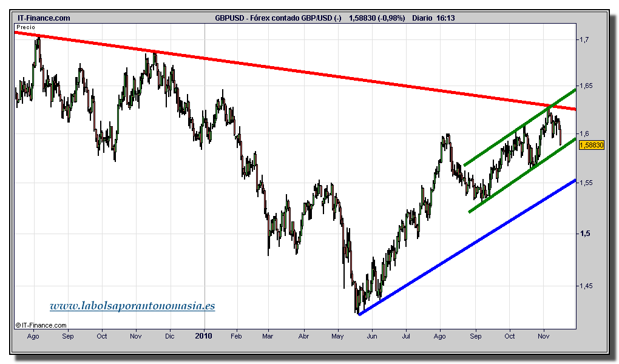
Task: Click the Diario timeframe label
Action: [422, 18]
